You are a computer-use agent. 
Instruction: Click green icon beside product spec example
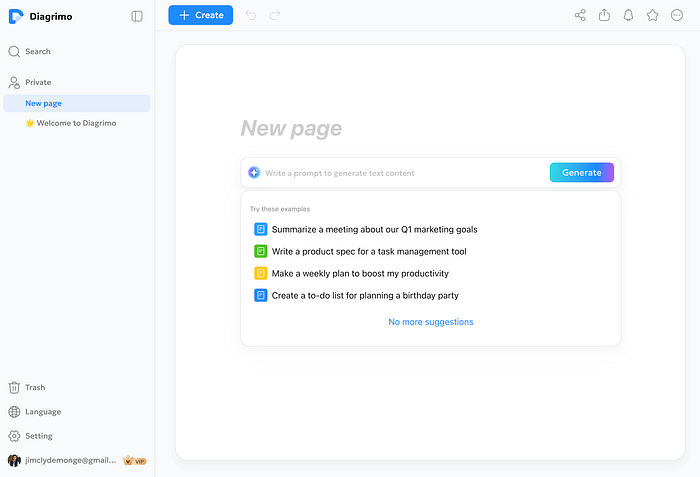point(261,251)
